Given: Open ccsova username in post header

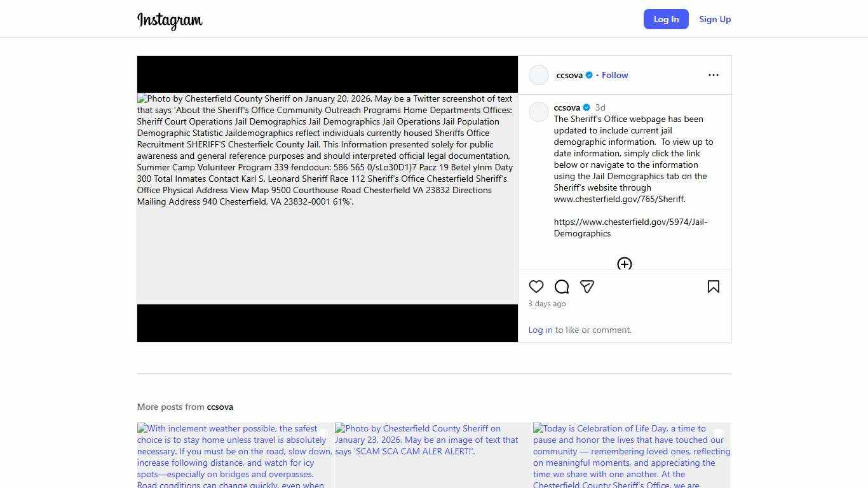Looking at the screenshot, I should click(x=569, y=75).
